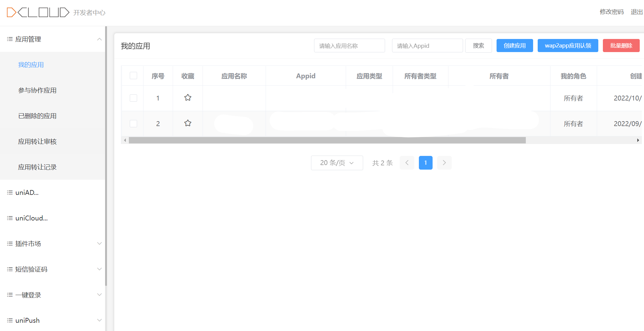644x331 pixels.
Task: Star the first app as favorite
Action: [188, 98]
